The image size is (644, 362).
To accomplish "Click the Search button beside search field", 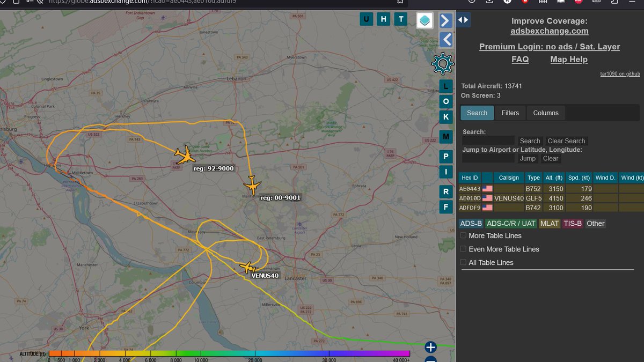I will pyautogui.click(x=530, y=141).
